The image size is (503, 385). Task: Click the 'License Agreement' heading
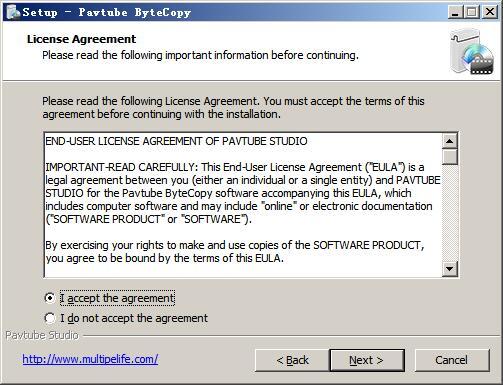pos(81,39)
